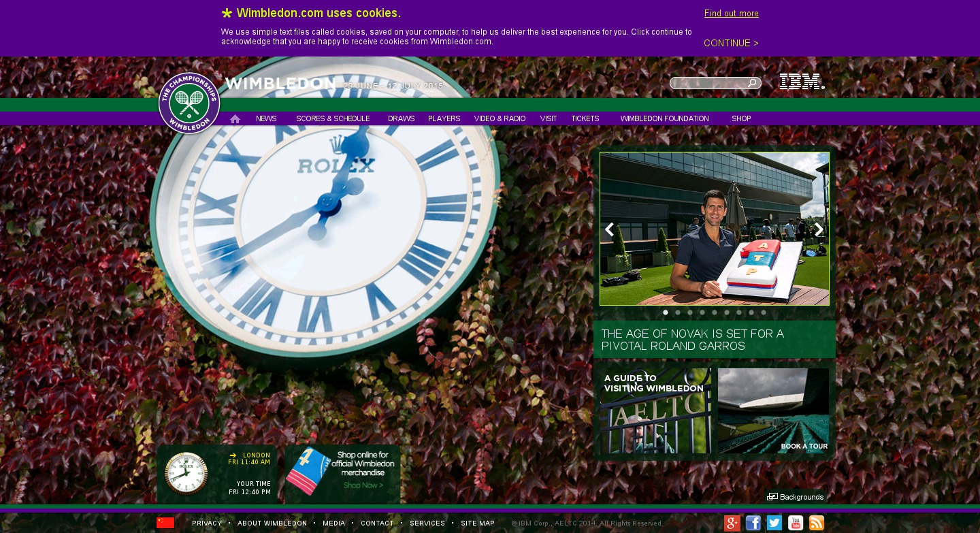The image size is (980, 533).
Task: Open the IBM logo link
Action: pos(802,82)
